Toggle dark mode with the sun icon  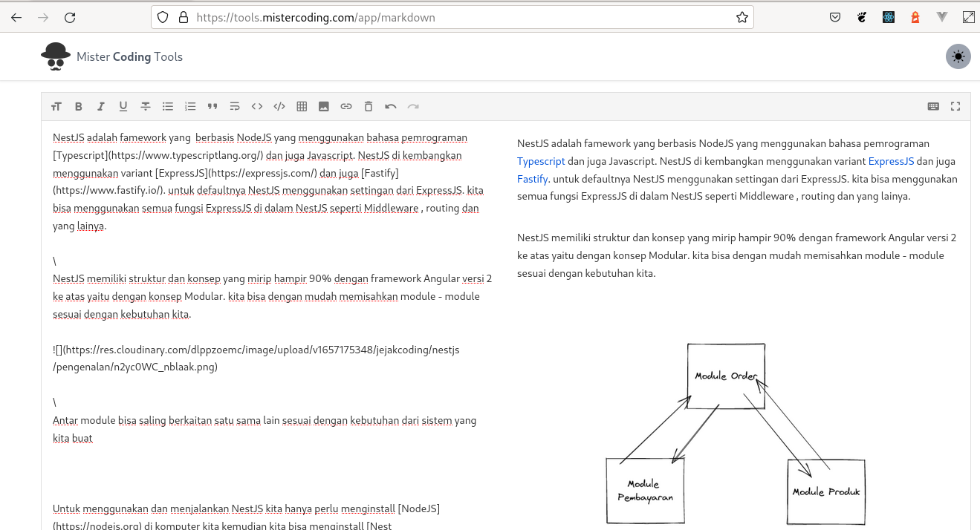pos(958,56)
